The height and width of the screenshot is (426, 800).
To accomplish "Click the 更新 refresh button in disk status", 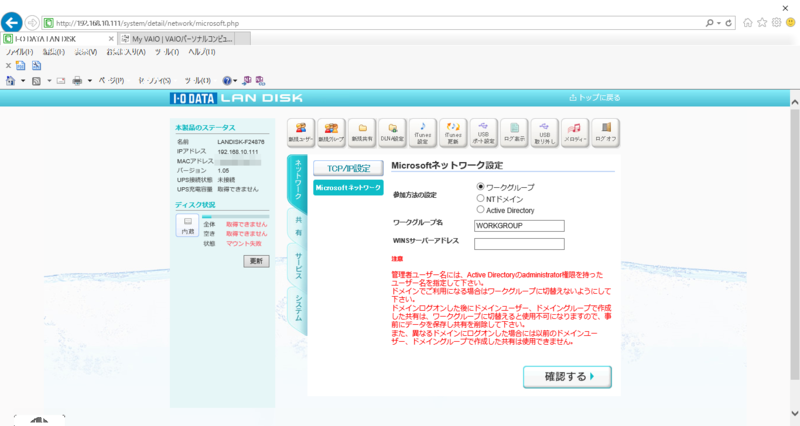I will click(256, 261).
